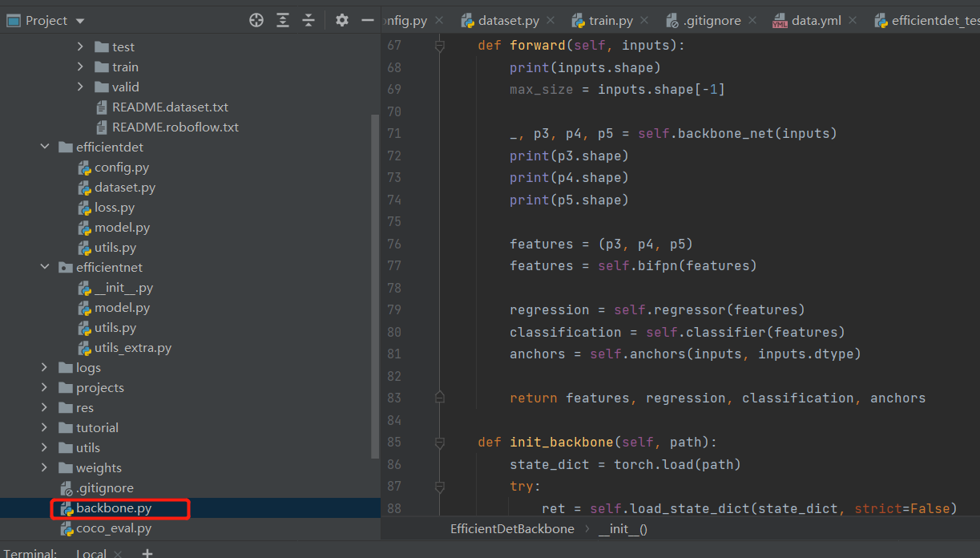Image resolution: width=980 pixels, height=558 pixels.
Task: Close the data.yml editor tab
Action: click(x=853, y=21)
